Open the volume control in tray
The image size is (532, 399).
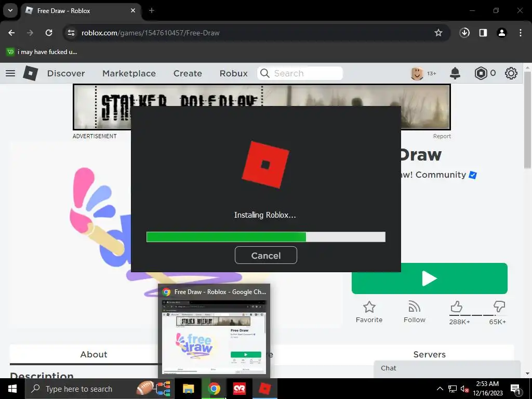[x=464, y=389]
